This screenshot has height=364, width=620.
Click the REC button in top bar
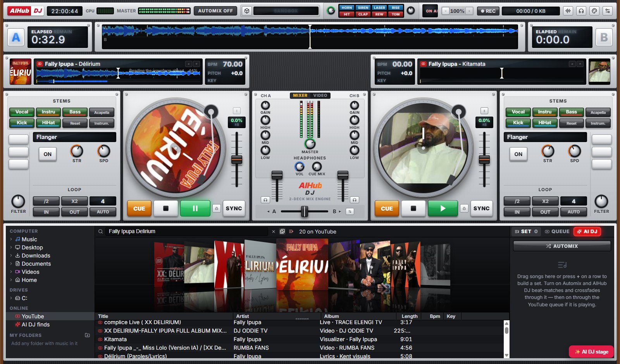coord(488,11)
